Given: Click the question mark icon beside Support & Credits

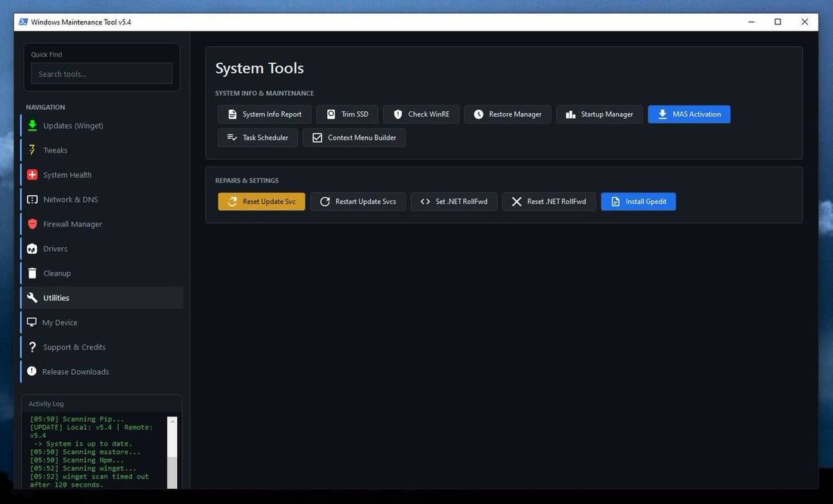Looking at the screenshot, I should [x=33, y=347].
